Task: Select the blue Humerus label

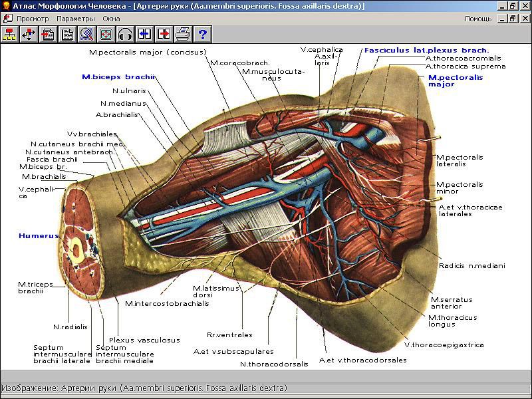Action: click(x=34, y=236)
